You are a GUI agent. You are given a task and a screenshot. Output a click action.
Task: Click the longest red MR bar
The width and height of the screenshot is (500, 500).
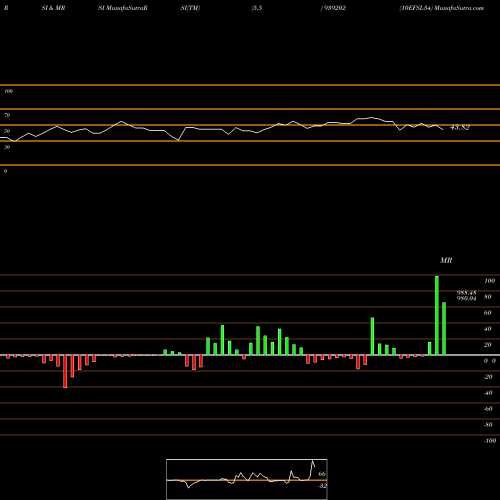65,371
